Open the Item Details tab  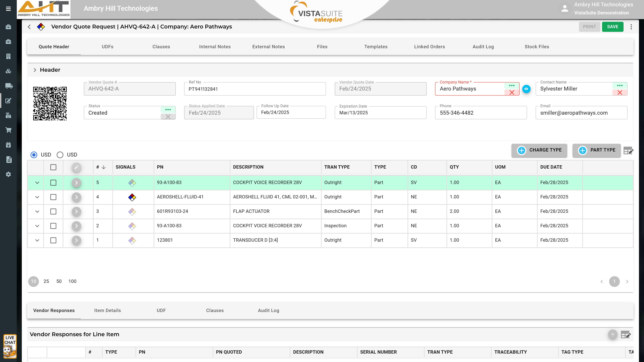(108, 311)
